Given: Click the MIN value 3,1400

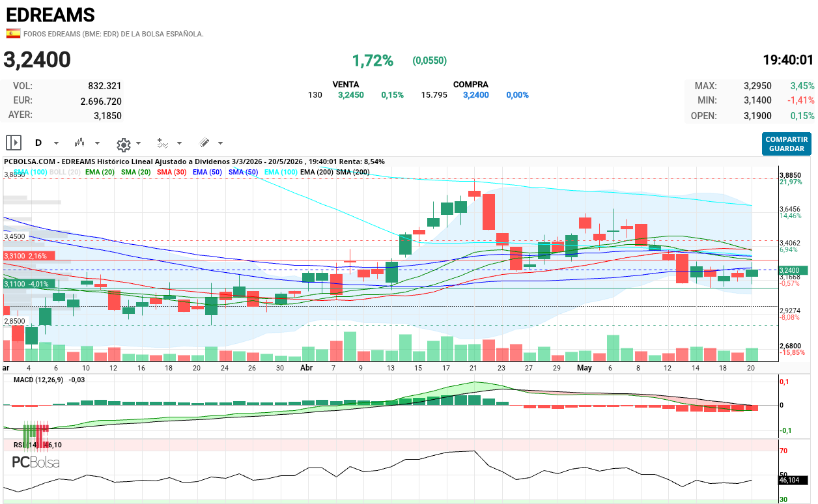Looking at the screenshot, I should [757, 100].
